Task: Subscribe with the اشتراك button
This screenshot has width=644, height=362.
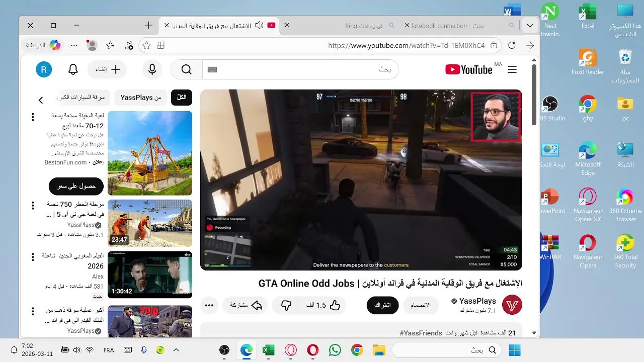Action: [382, 305]
